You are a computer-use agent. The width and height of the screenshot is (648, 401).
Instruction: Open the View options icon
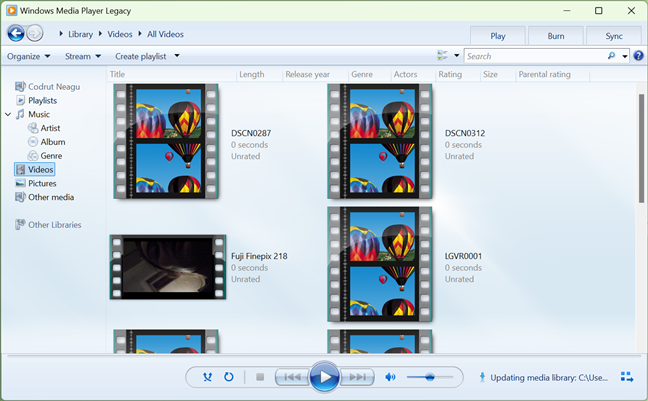tap(442, 55)
